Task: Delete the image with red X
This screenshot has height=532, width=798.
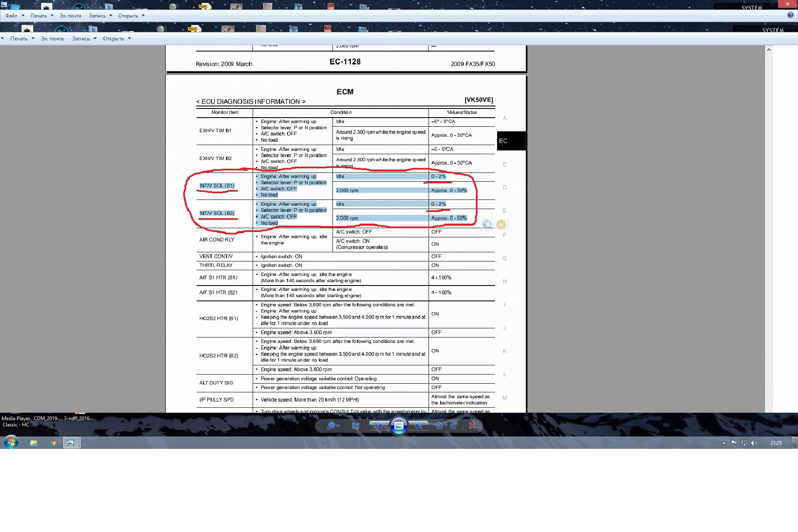Action: (472, 426)
